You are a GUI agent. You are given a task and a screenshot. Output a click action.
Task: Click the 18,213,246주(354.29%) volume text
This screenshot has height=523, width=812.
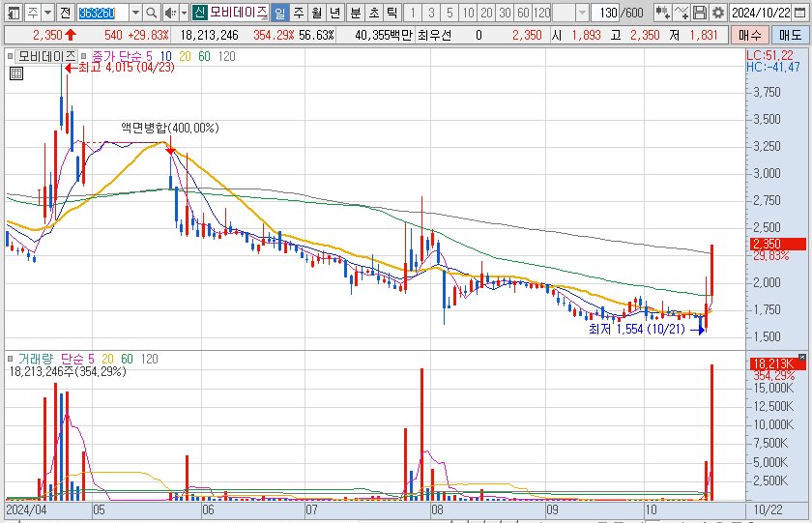(68, 371)
